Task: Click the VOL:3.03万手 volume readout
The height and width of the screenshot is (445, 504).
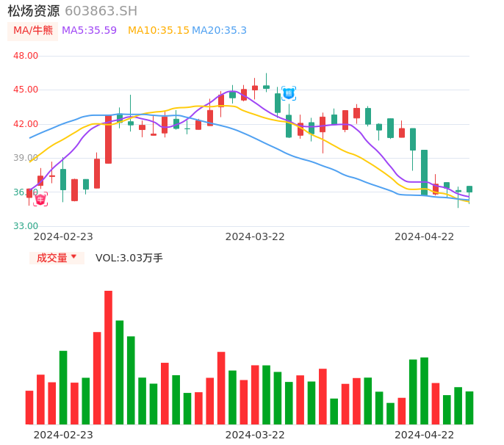Action: pos(129,258)
